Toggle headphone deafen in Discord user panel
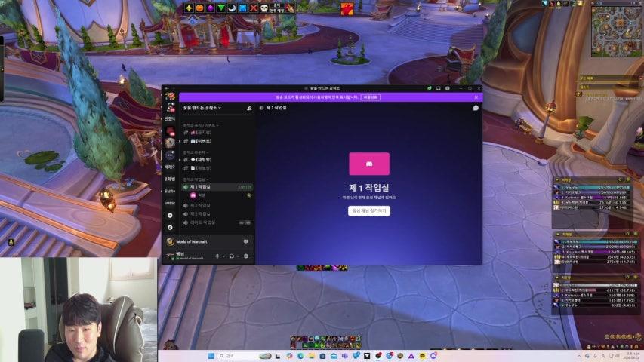This screenshot has height=362, width=644. pos(232,256)
